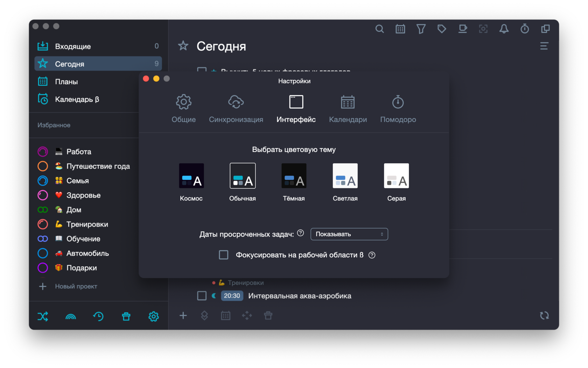Click the calendar icon in bottom bar

pyautogui.click(x=226, y=316)
